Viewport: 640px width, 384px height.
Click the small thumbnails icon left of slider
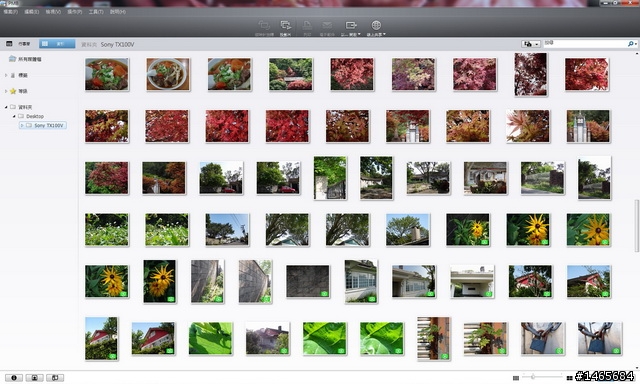[x=516, y=378]
